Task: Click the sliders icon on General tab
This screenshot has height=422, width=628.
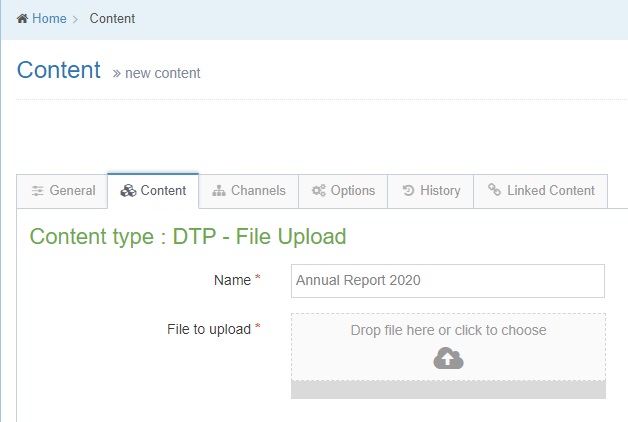Action: pos(38,191)
